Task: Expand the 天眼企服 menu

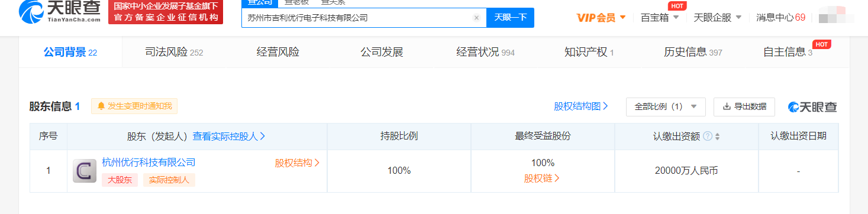Action: click(x=717, y=18)
